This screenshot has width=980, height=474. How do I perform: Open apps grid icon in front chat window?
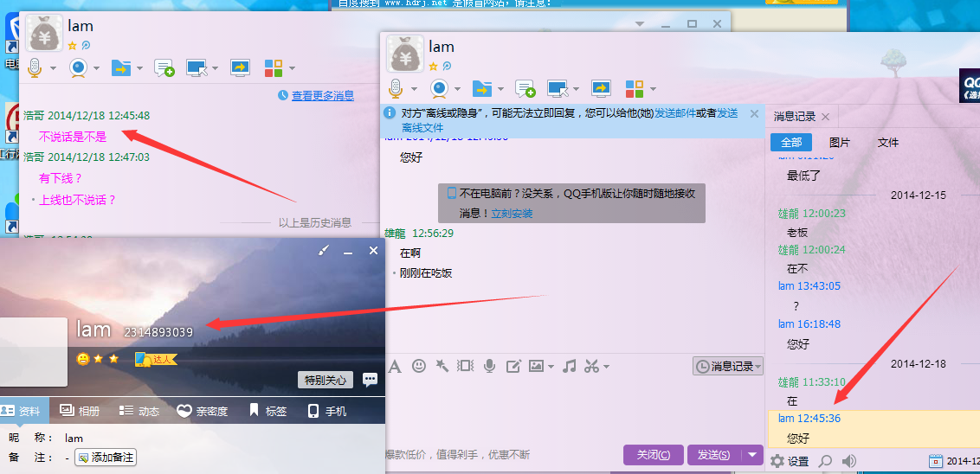(x=635, y=88)
